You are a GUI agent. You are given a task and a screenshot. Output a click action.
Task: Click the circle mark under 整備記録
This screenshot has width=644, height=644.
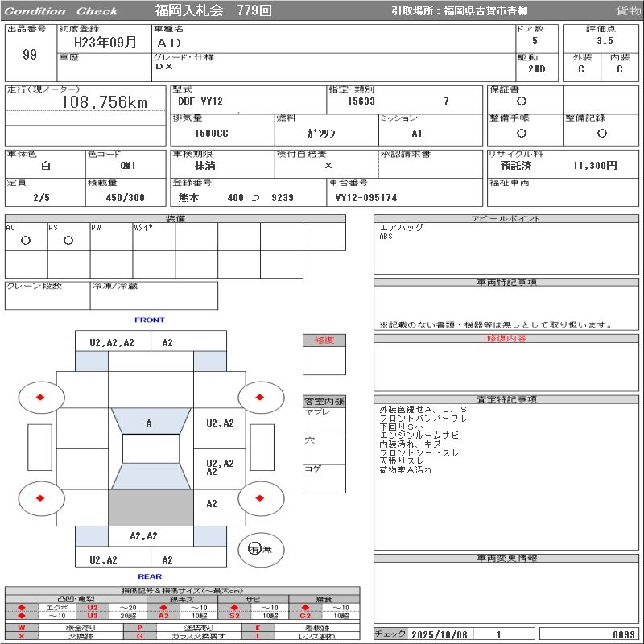pyautogui.click(x=601, y=133)
